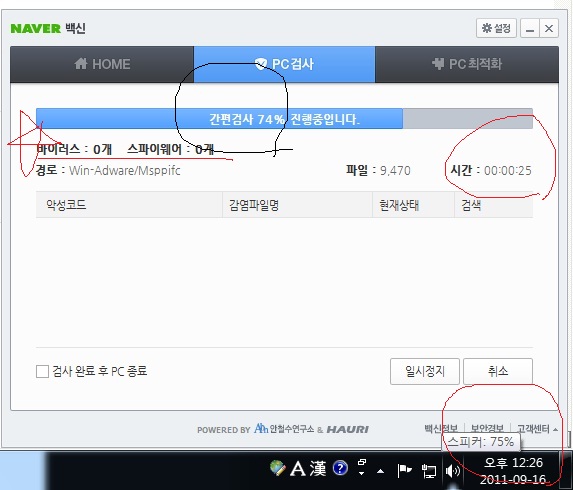The height and width of the screenshot is (490, 573).
Task: Open the network tray icon
Action: (429, 471)
